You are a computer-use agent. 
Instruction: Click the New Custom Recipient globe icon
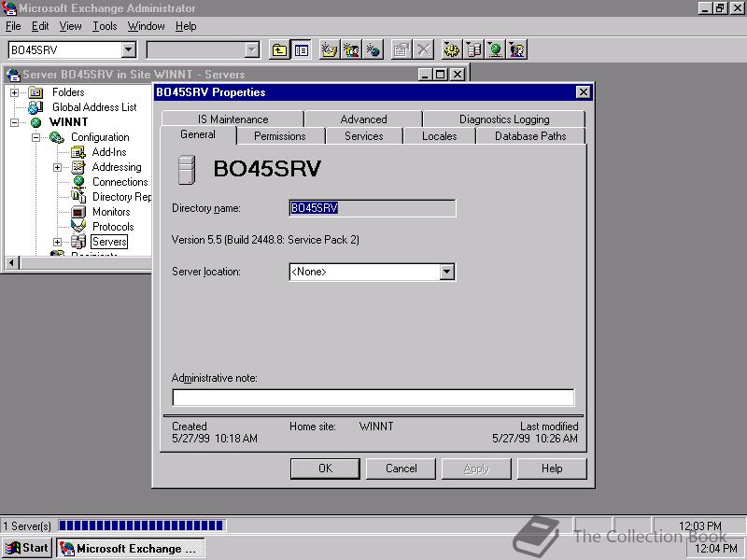point(373,49)
